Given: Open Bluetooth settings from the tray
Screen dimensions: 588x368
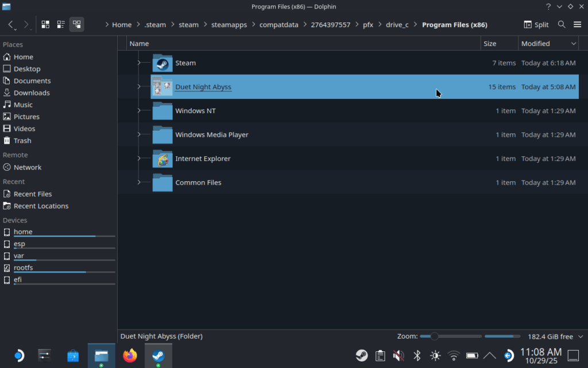Looking at the screenshot, I should click(416, 355).
